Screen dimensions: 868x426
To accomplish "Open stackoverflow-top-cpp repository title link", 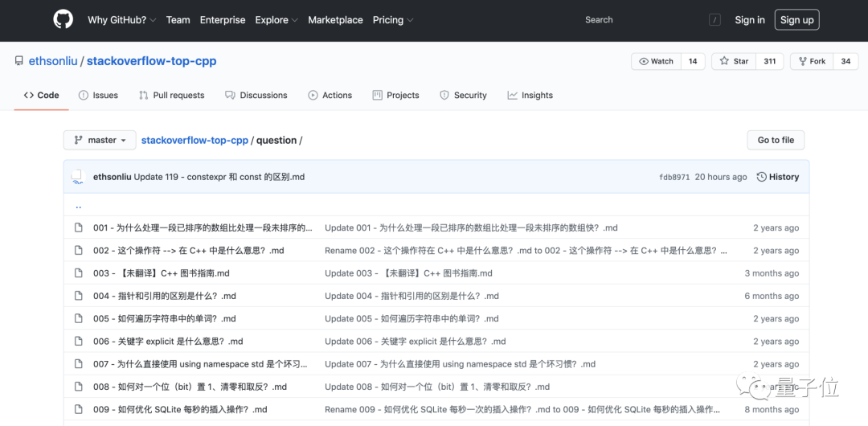I will pos(152,61).
